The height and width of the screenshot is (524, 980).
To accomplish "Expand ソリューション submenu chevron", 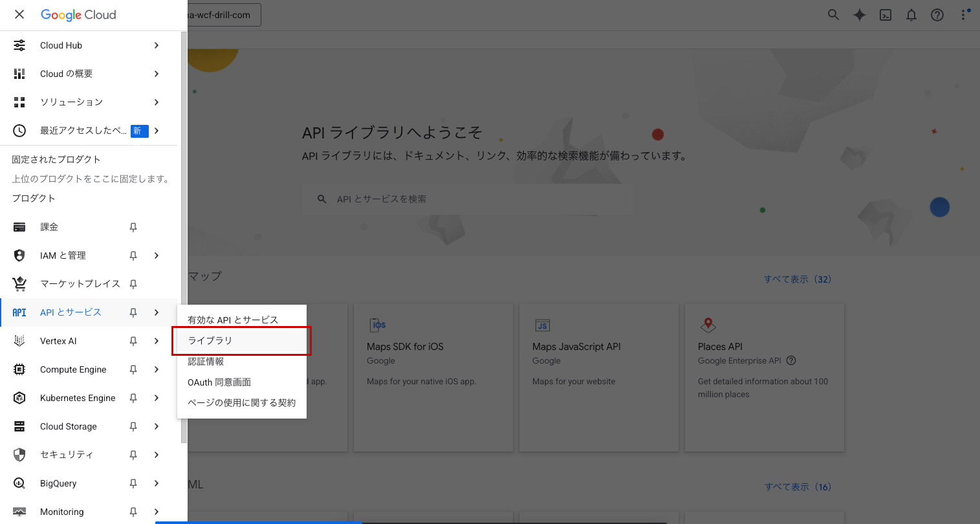I will click(x=157, y=102).
